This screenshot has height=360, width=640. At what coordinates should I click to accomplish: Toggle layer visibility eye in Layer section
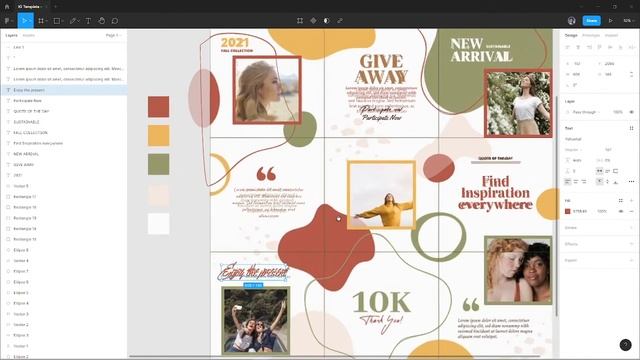(631, 112)
